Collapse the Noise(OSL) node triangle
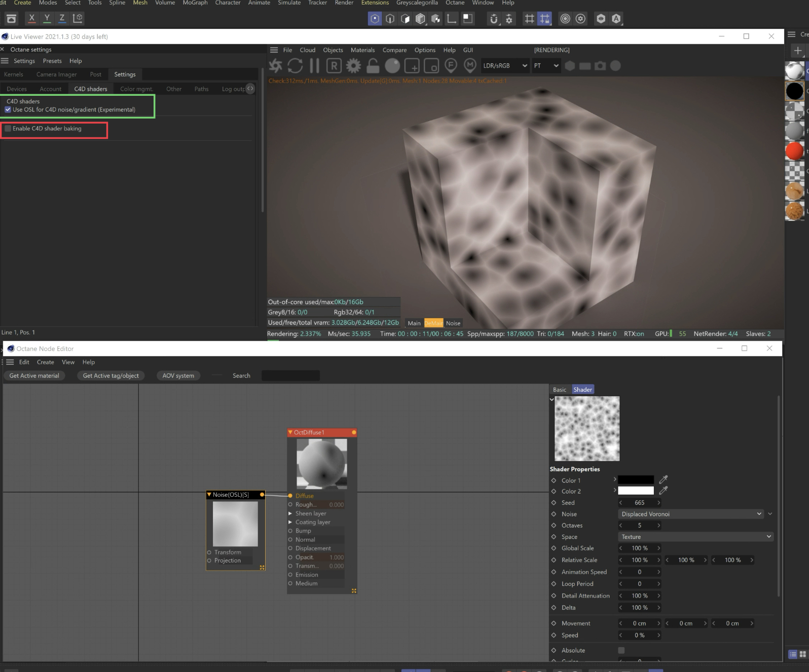 209,495
